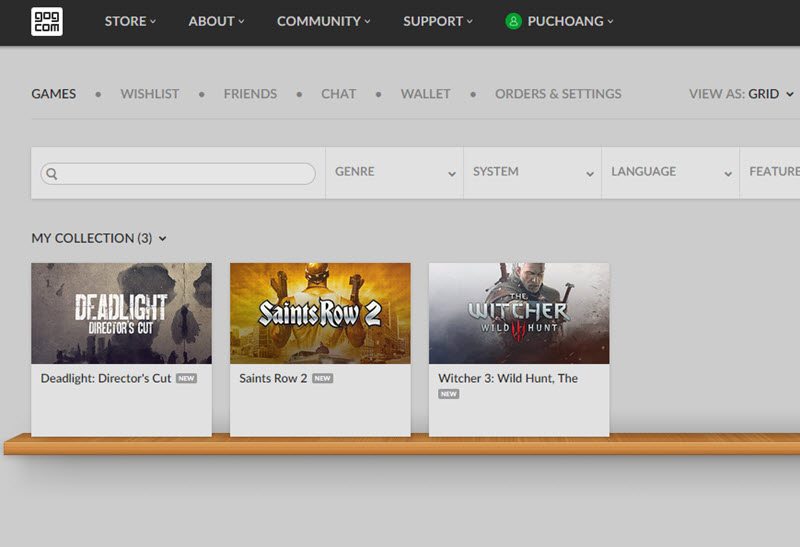Expand the LANGUAGE filter dropdown

coord(670,173)
